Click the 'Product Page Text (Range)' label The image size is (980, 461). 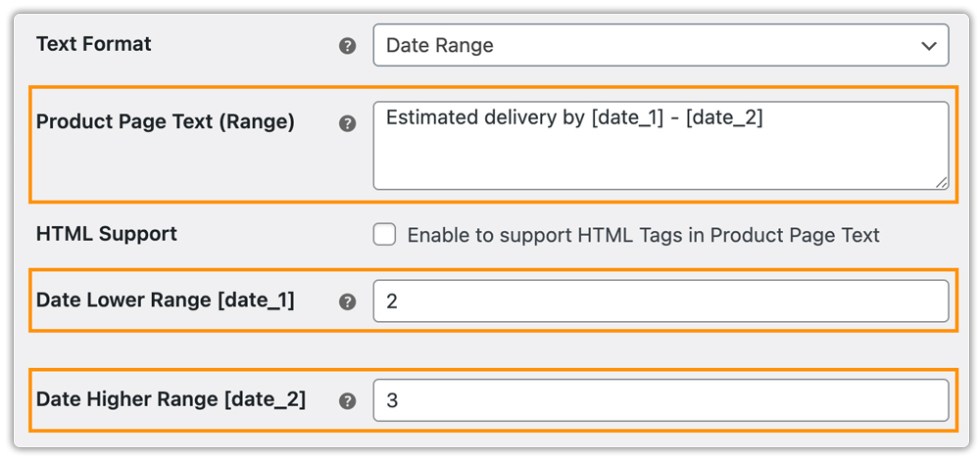tap(165, 122)
